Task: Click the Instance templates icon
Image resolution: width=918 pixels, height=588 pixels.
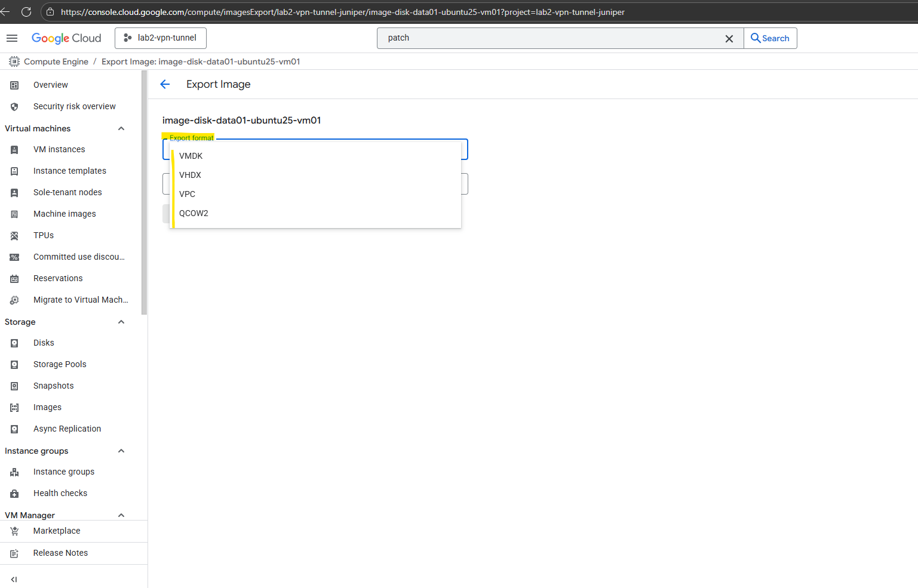Action: pos(14,171)
